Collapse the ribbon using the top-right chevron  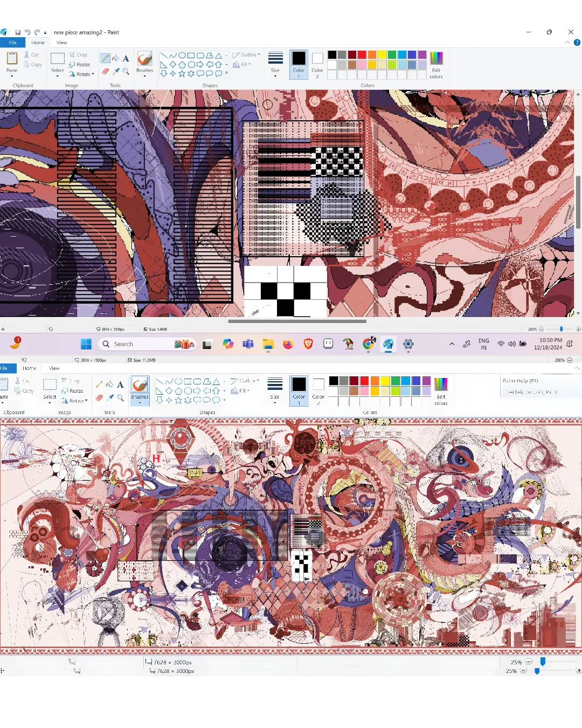tap(567, 43)
